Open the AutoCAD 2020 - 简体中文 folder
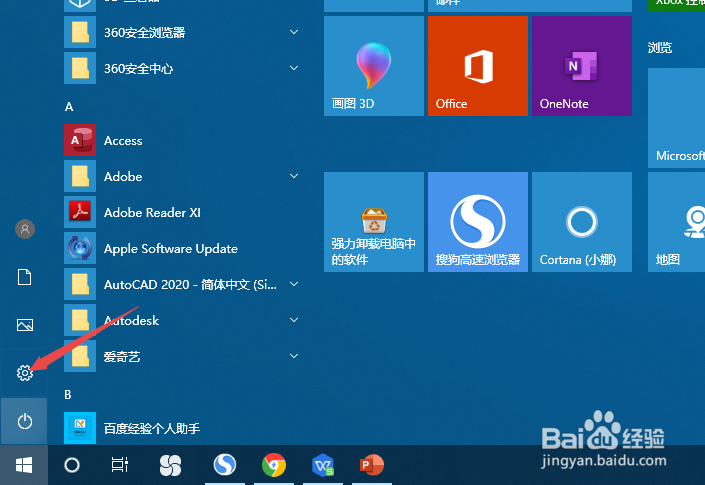 tap(182, 284)
